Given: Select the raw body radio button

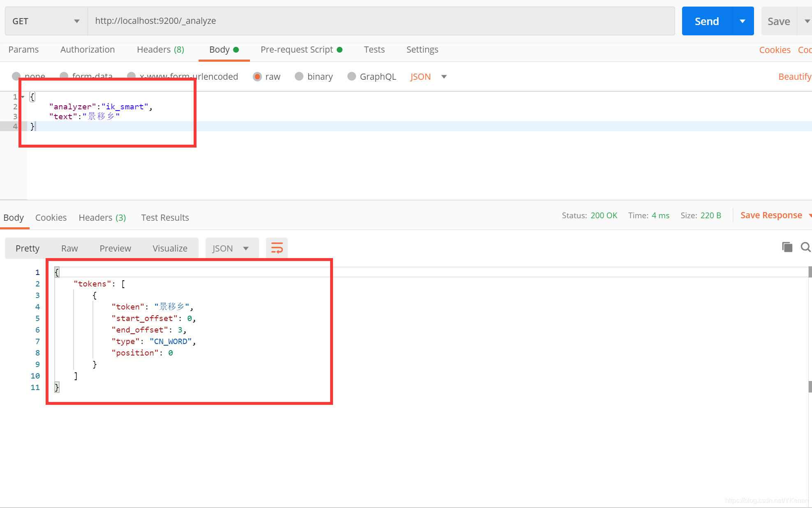Looking at the screenshot, I should tap(257, 77).
